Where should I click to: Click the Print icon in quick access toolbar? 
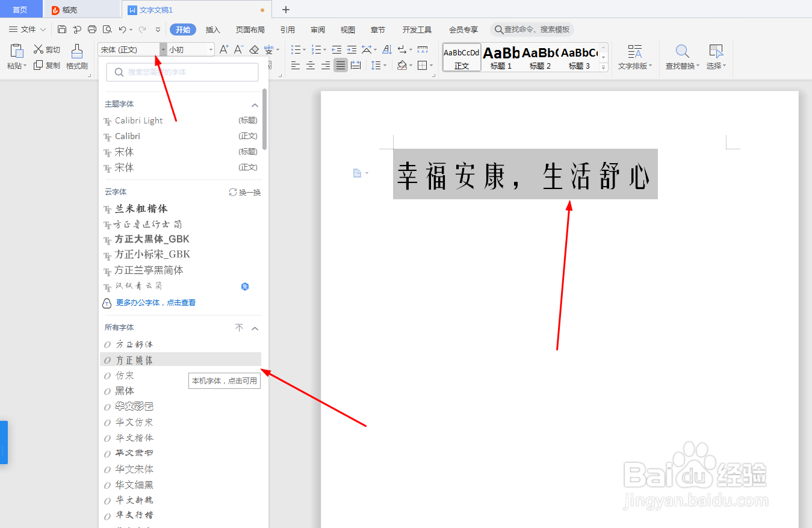coord(92,29)
